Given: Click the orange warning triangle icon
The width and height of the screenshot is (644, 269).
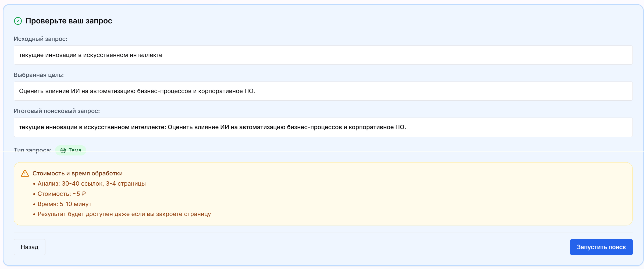Looking at the screenshot, I should coord(25,174).
